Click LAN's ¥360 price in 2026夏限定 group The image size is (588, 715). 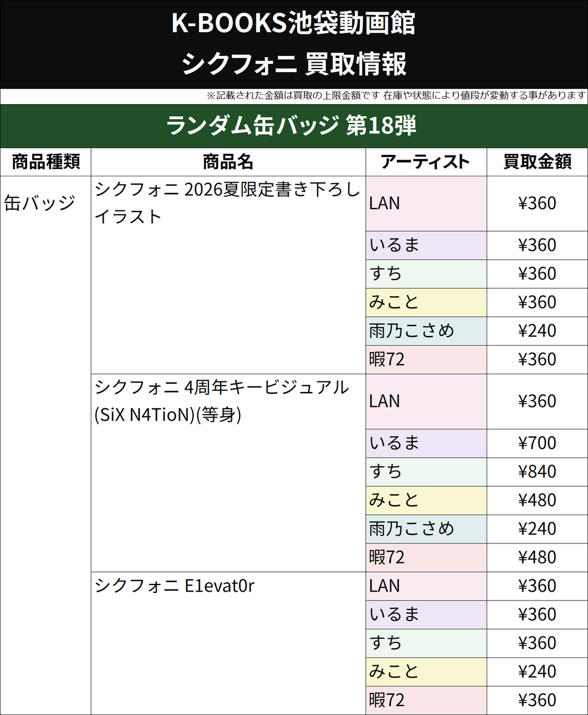537,203
